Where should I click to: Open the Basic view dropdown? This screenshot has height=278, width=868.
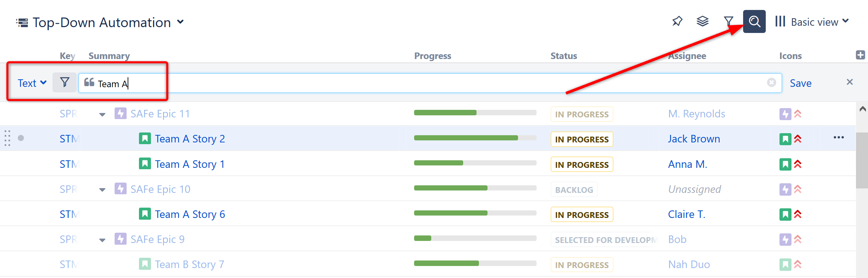click(820, 22)
